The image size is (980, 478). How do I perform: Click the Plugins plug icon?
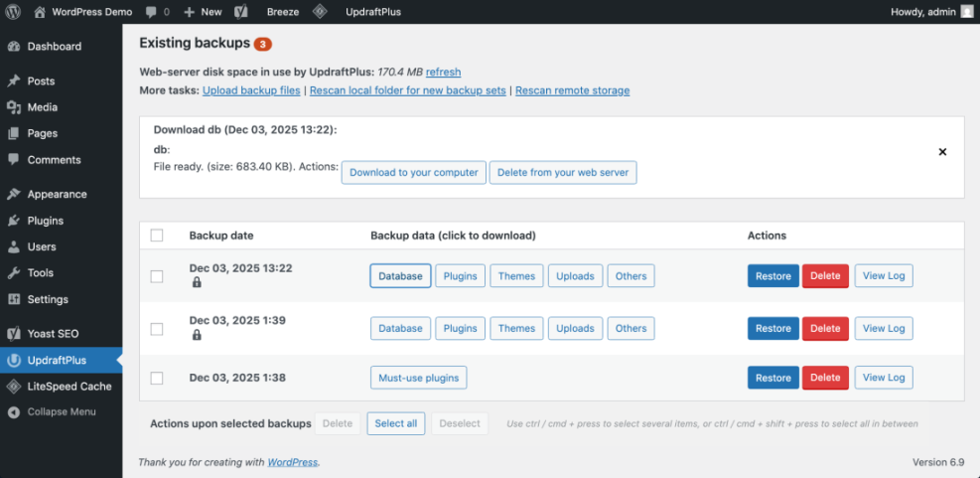[x=14, y=221]
